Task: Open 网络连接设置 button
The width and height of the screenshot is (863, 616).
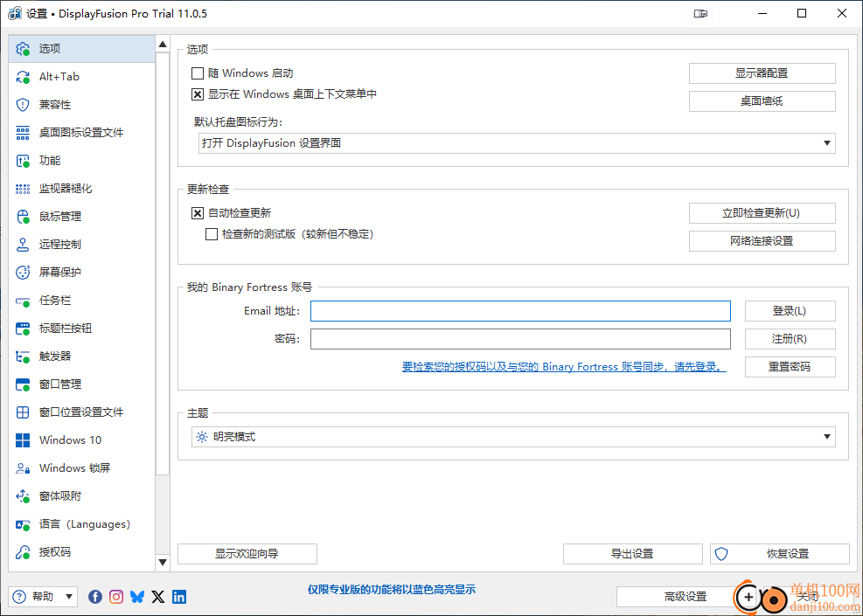Action: pyautogui.click(x=762, y=241)
